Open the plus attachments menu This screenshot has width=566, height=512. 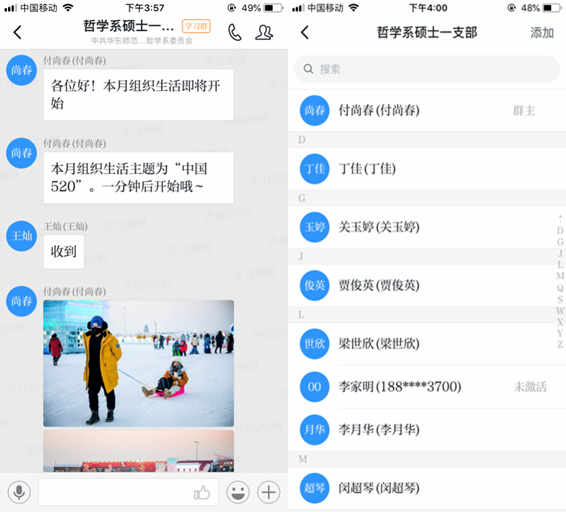click(x=269, y=492)
